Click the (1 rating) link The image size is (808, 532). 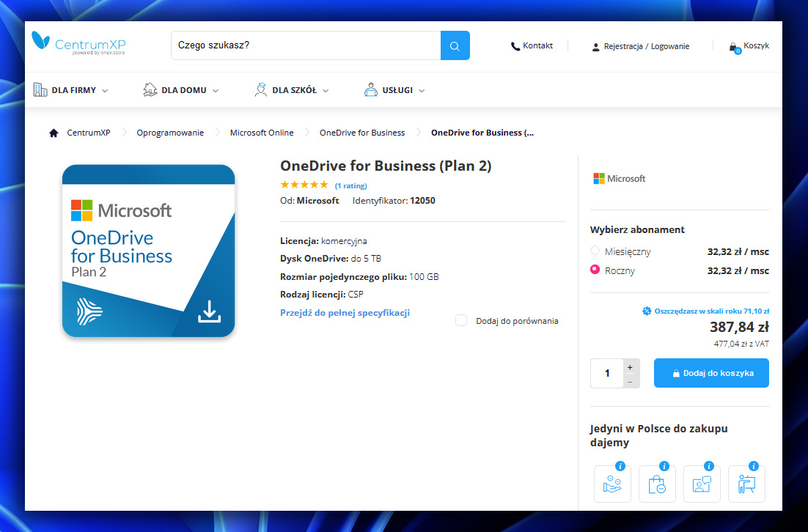351,186
